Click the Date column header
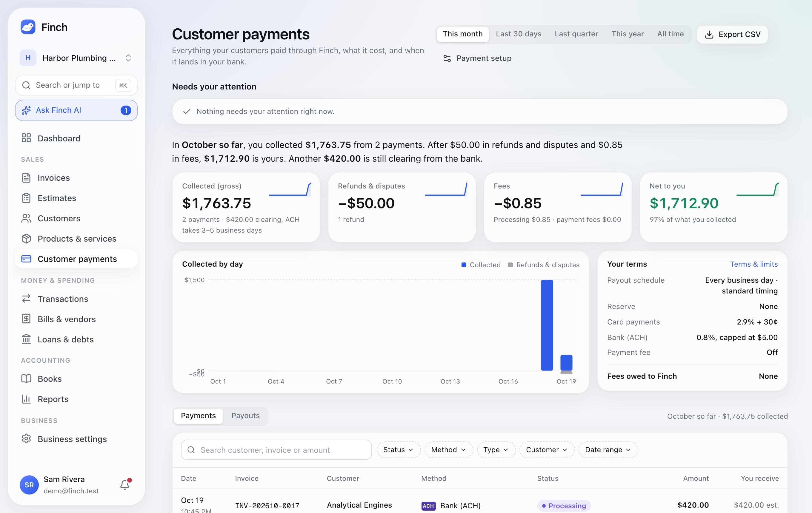 tap(188, 478)
